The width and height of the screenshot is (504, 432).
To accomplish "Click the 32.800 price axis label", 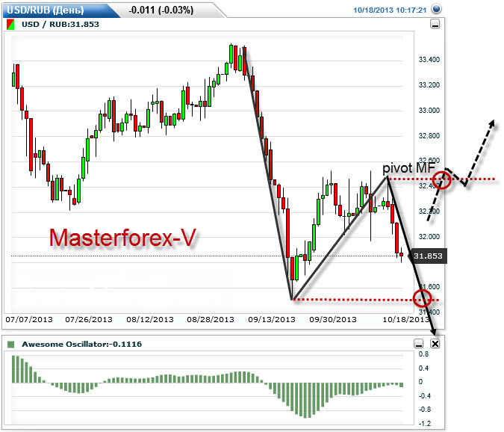I will (x=429, y=136).
